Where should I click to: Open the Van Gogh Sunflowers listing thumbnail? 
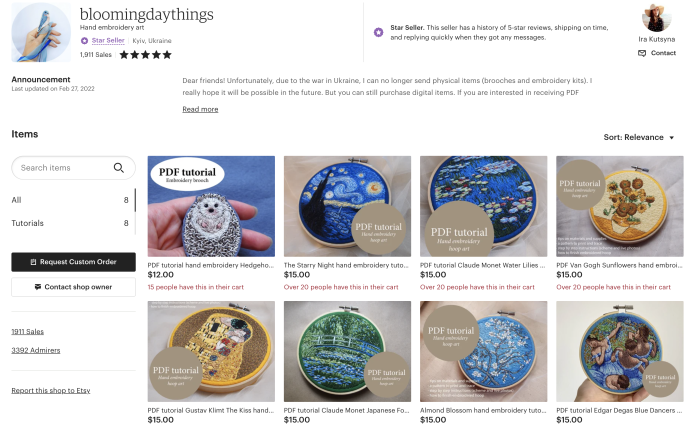click(620, 206)
